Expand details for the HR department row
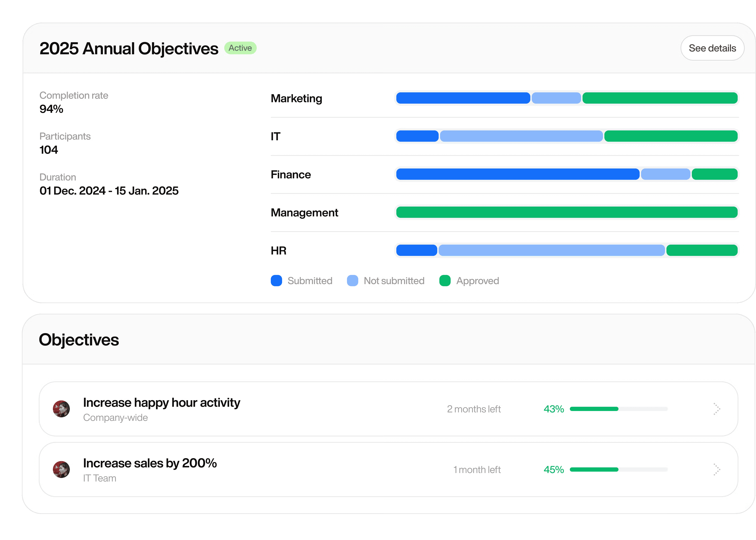The image size is (756, 540). [x=278, y=250]
